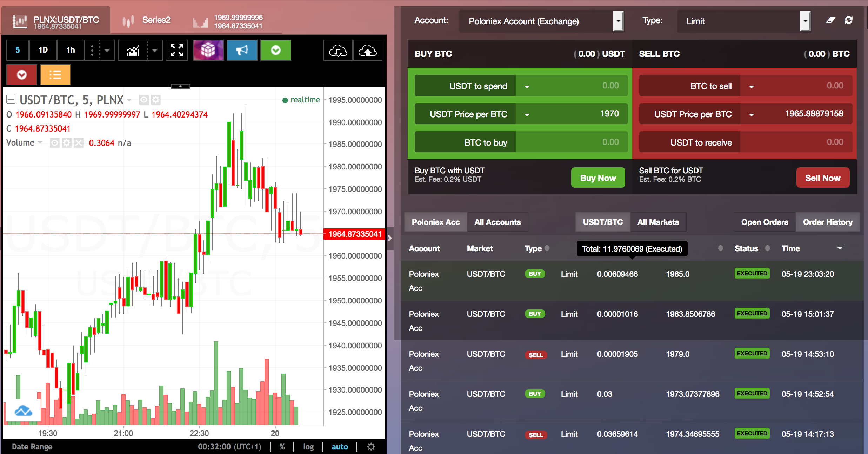Screen dimensions: 868x454
Task: Click the red circle chevron button
Action: (x=22, y=75)
